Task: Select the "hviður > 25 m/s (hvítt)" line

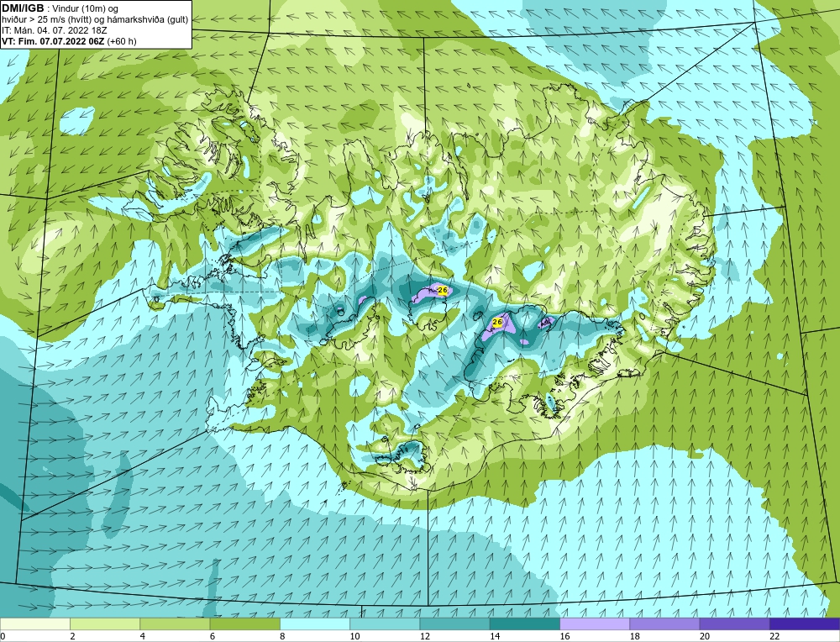Action: pos(45,20)
